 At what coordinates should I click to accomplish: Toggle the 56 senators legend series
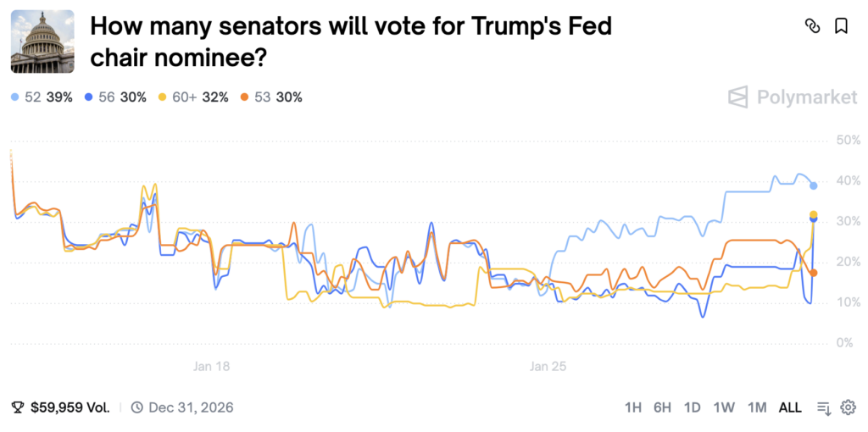[x=116, y=97]
